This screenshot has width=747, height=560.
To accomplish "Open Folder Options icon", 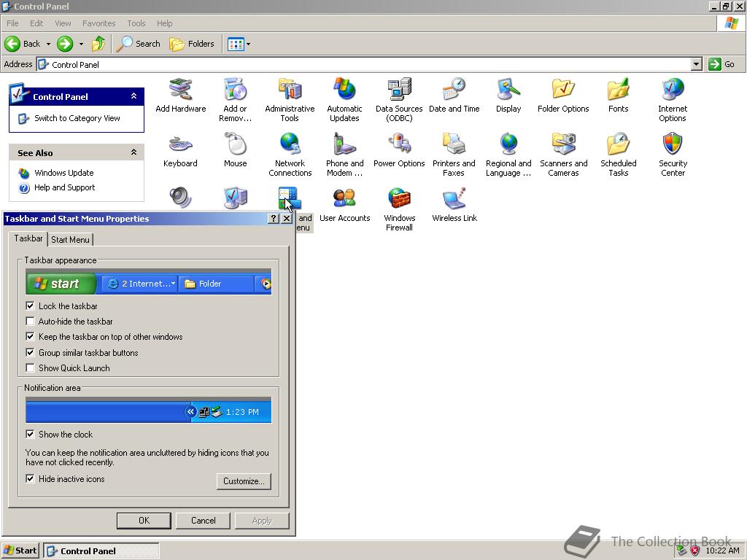I will 564,90.
